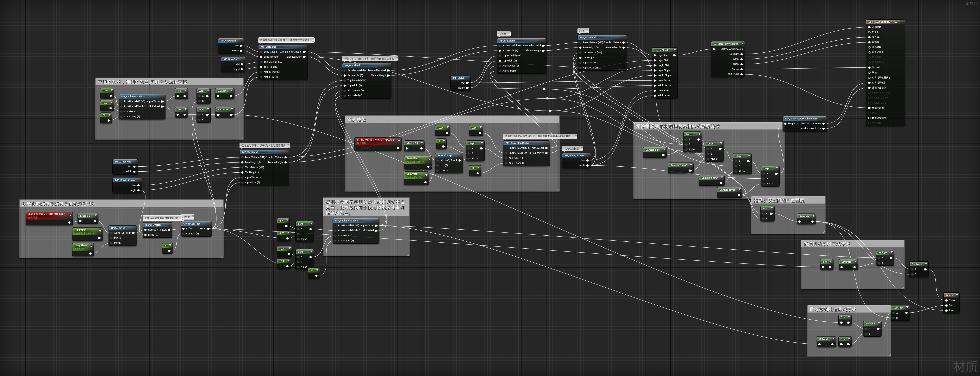
Task: Click the Mat output pin of MF_GroundDirt
Action: coord(241,46)
